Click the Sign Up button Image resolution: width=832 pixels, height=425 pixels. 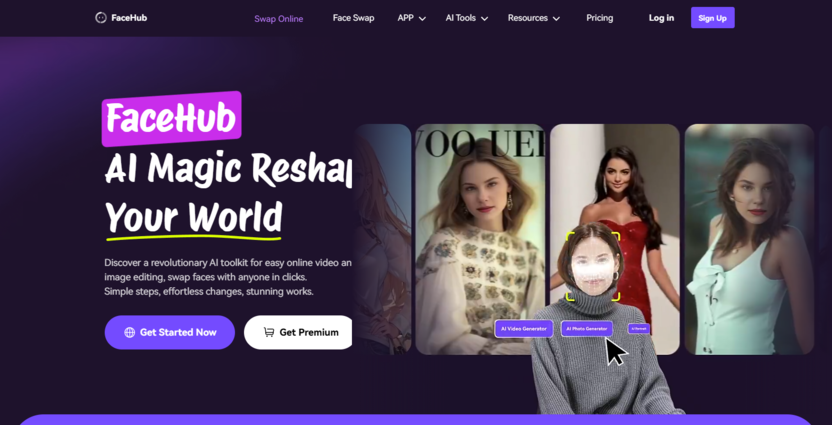click(x=713, y=18)
